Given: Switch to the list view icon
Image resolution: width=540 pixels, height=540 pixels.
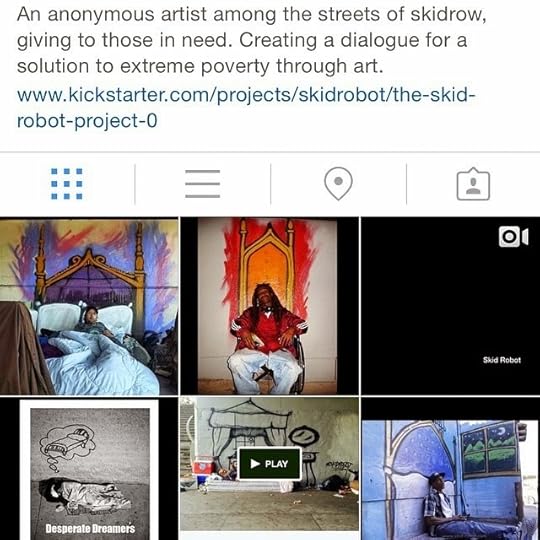Looking at the screenshot, I should click(202, 184).
